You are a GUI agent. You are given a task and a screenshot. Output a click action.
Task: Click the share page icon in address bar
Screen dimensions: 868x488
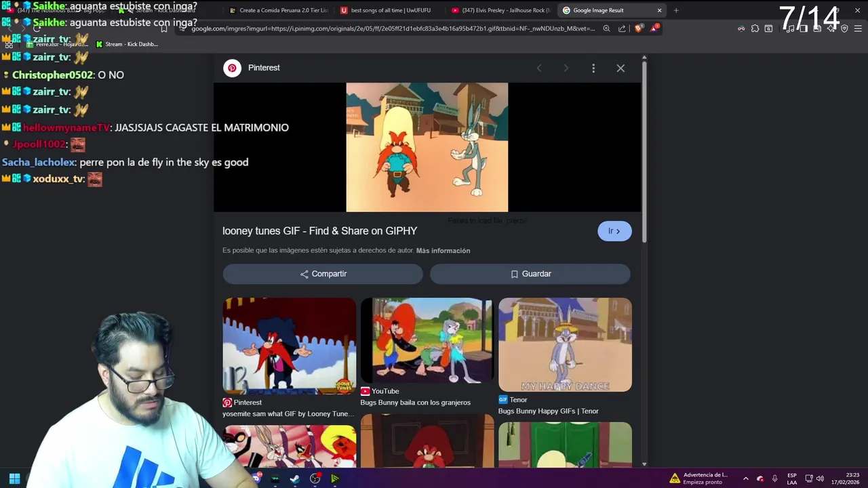click(622, 28)
